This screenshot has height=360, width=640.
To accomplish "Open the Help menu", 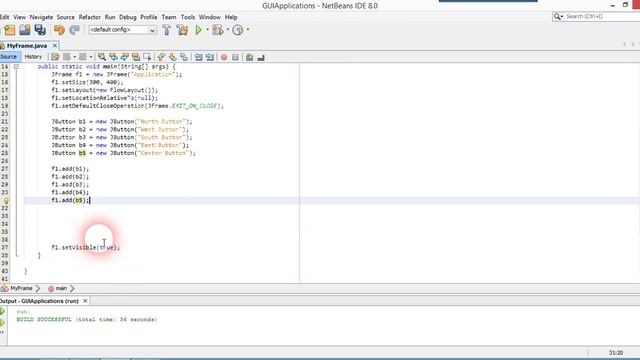I will point(231,17).
